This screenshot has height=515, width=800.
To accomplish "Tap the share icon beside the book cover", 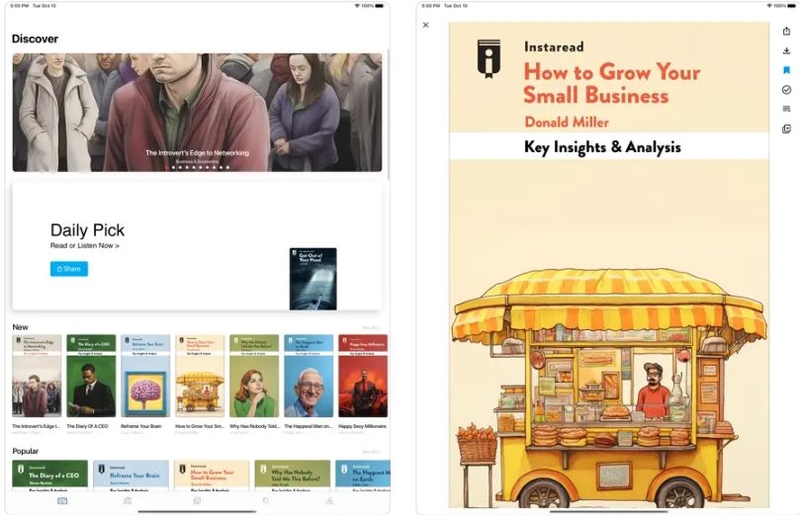I will pyautogui.click(x=786, y=31).
